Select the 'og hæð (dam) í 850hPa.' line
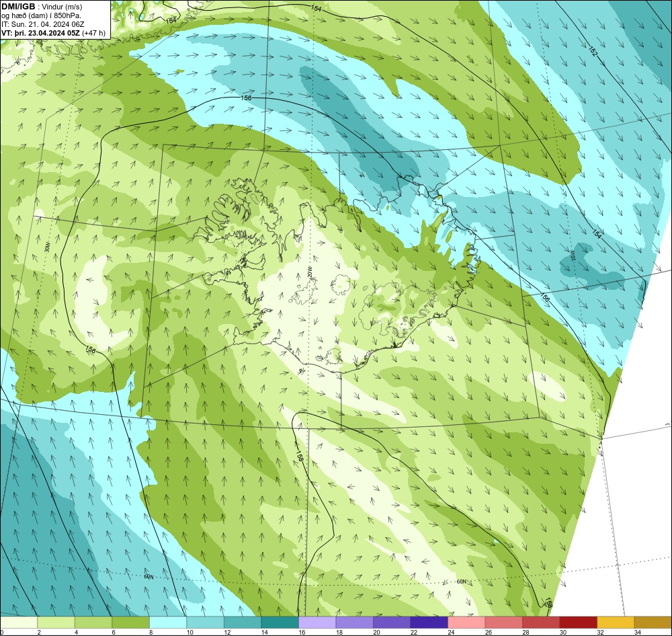672x636 pixels. (41, 15)
